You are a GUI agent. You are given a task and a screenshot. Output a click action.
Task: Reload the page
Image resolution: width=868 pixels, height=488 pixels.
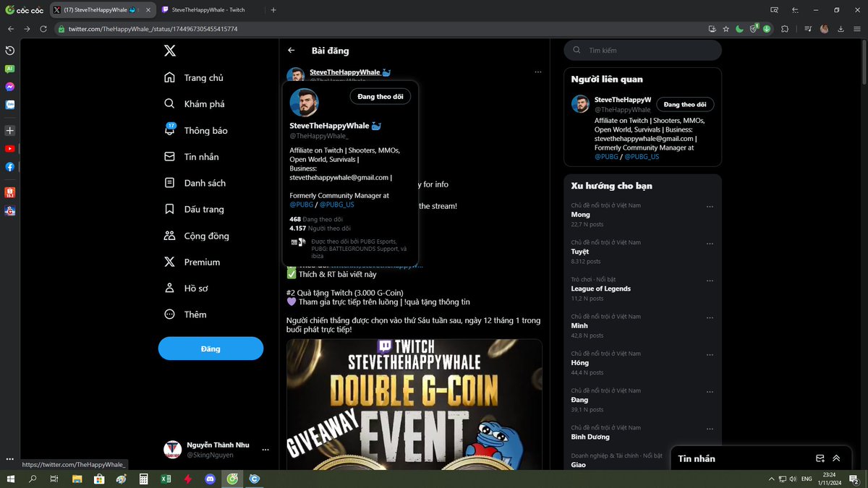tap(43, 29)
